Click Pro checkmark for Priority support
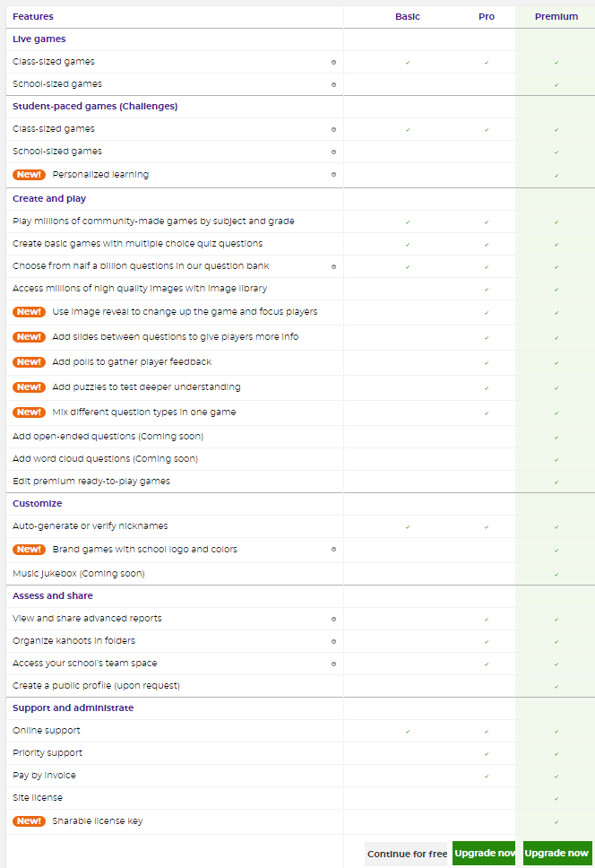This screenshot has width=595, height=868. (x=487, y=754)
